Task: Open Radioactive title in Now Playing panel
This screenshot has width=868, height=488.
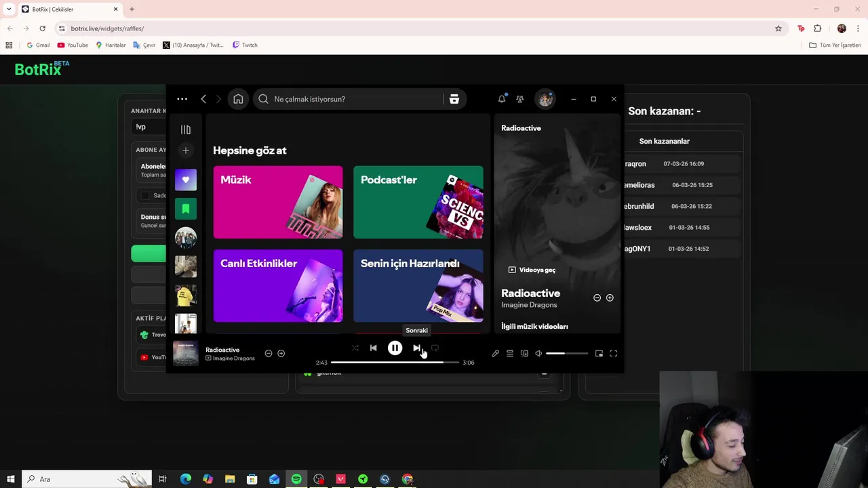Action: pyautogui.click(x=530, y=293)
